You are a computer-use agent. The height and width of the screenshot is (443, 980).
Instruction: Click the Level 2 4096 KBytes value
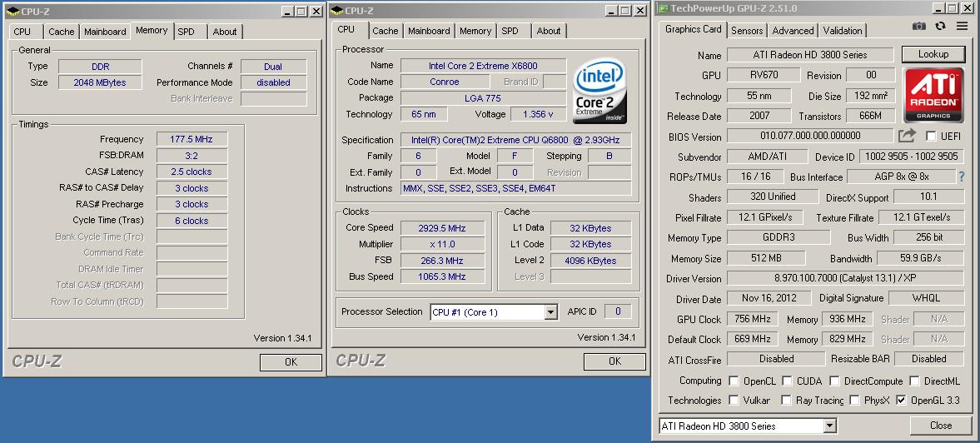click(590, 261)
